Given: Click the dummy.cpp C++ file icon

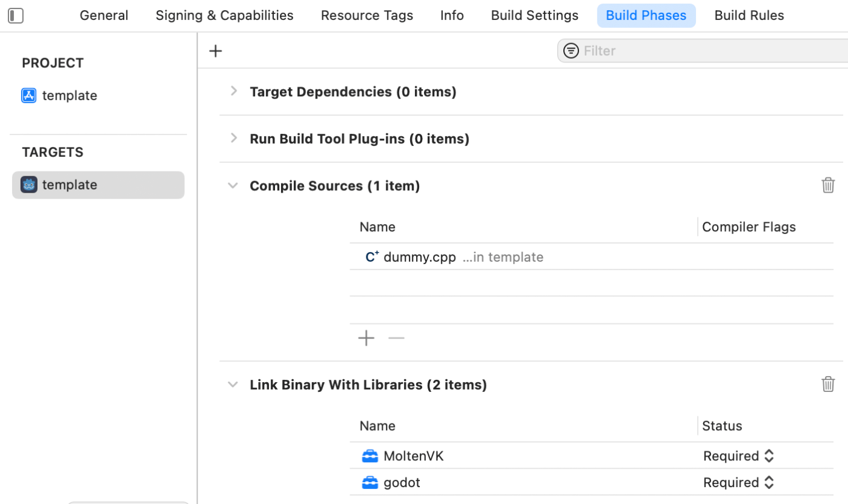Looking at the screenshot, I should pyautogui.click(x=371, y=257).
